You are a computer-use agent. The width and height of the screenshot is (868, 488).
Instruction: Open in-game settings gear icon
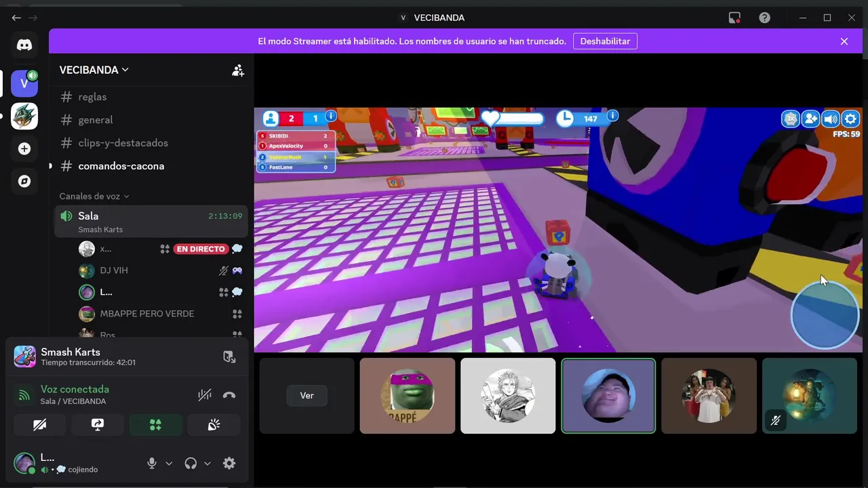coord(850,119)
